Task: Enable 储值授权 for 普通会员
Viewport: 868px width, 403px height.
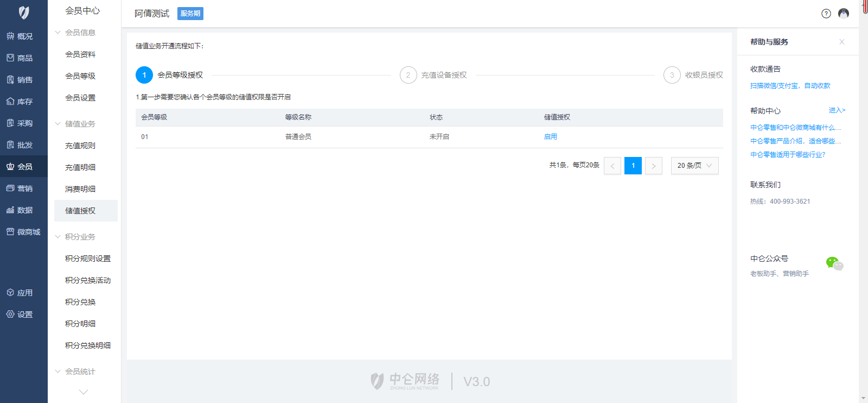Action: [x=550, y=137]
